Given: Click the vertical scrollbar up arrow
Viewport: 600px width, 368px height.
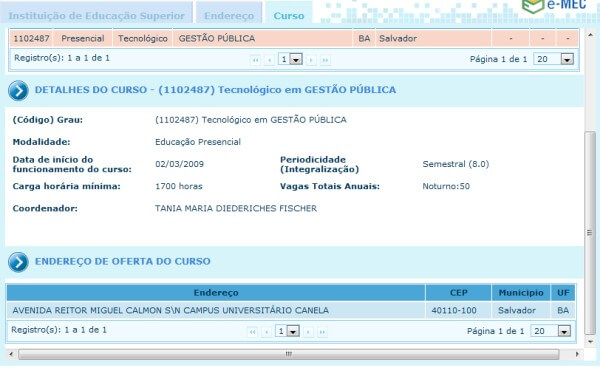Looking at the screenshot, I should 590,35.
